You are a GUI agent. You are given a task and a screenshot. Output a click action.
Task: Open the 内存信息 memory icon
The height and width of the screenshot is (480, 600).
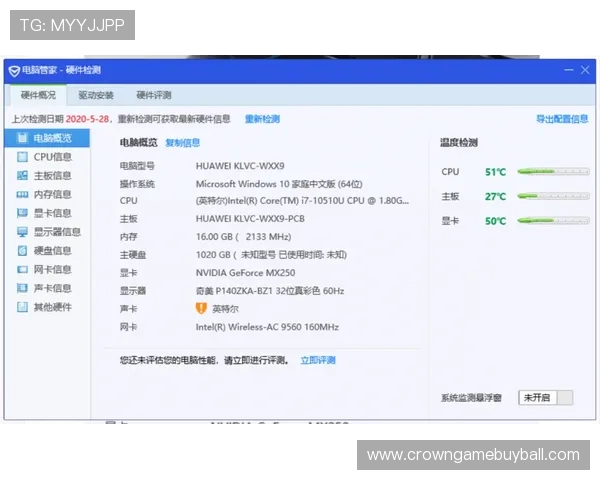tap(23, 194)
